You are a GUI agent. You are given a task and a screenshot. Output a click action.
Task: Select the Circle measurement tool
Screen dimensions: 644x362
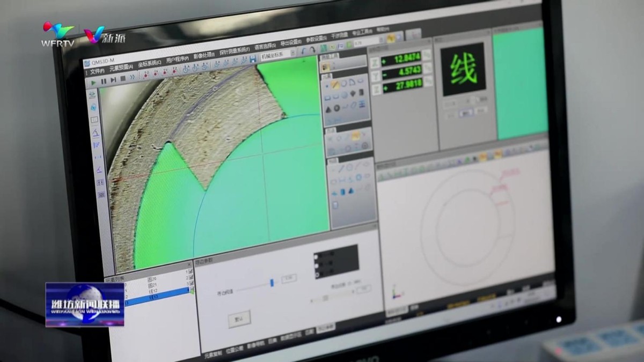(x=343, y=83)
